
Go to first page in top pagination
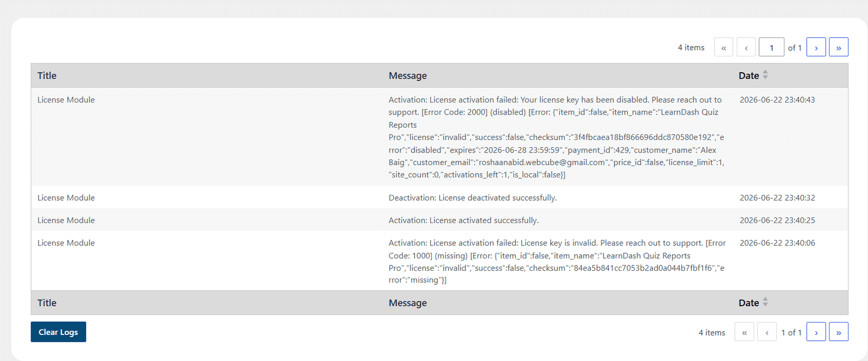(724, 47)
